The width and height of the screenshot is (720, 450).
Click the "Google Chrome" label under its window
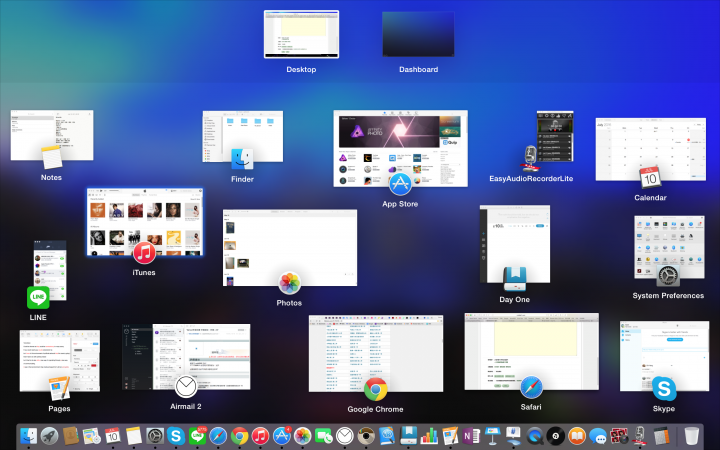pos(375,409)
